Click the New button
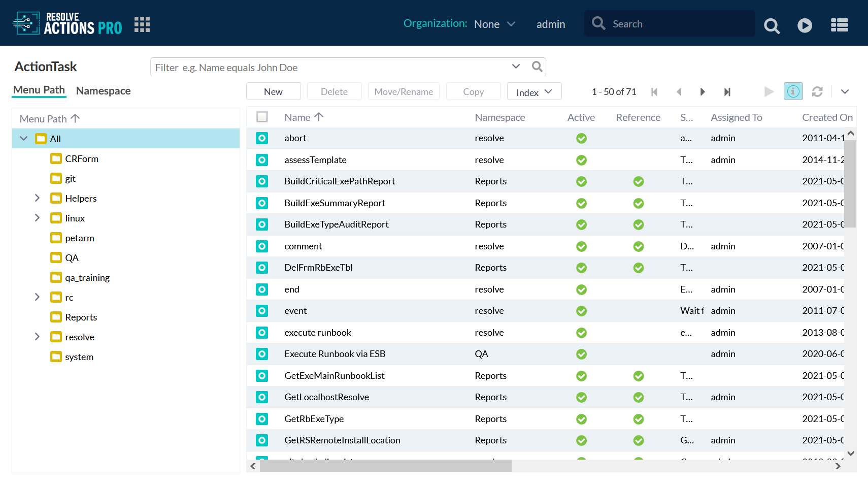Viewport: 868px width, 484px height. (273, 92)
